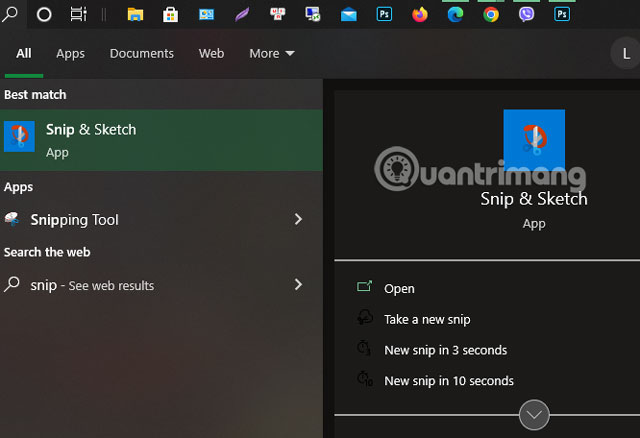Image resolution: width=640 pixels, height=438 pixels.
Task: Choose Take a new snip action
Action: [427, 319]
